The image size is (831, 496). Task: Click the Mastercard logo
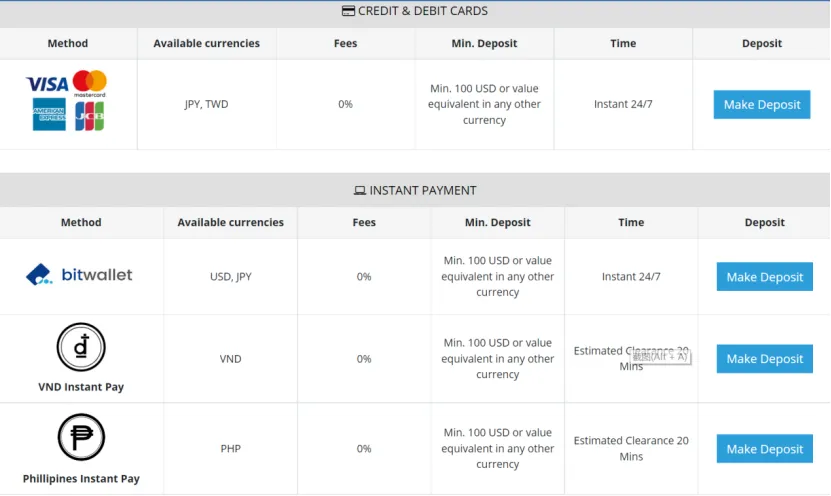90,83
